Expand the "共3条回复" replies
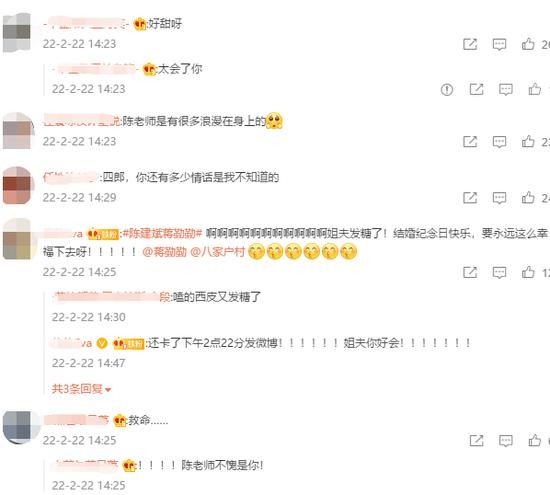 tap(81, 389)
